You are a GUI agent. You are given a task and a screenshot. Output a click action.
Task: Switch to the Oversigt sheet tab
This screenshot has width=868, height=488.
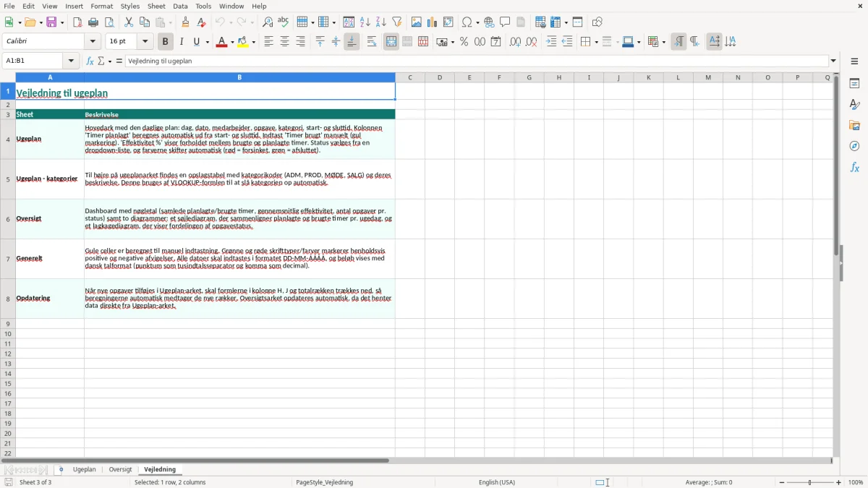pos(120,470)
